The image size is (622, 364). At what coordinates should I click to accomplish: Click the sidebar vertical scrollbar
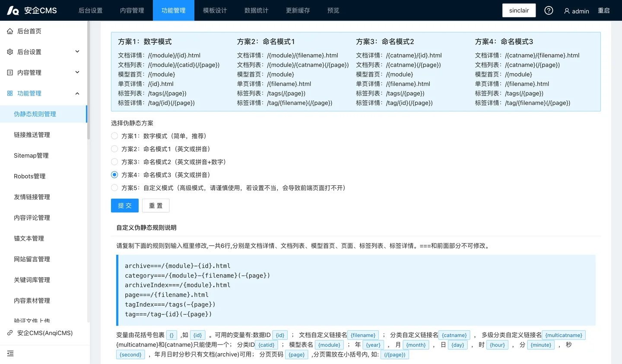89,80
